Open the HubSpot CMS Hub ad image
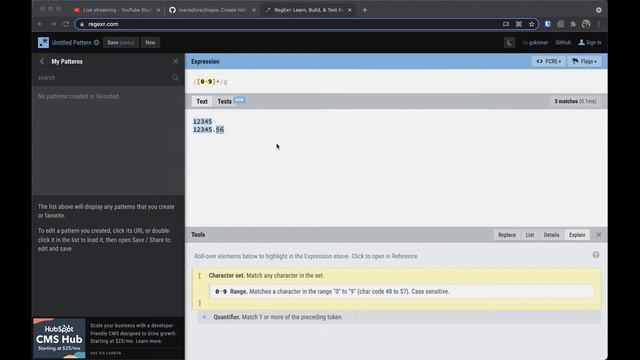The height and width of the screenshot is (360, 640). pos(59,338)
